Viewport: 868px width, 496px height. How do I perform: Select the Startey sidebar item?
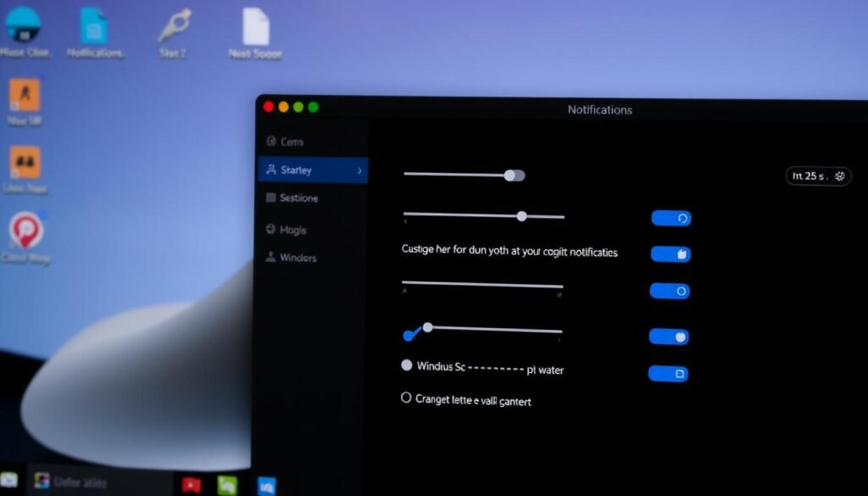click(x=296, y=170)
